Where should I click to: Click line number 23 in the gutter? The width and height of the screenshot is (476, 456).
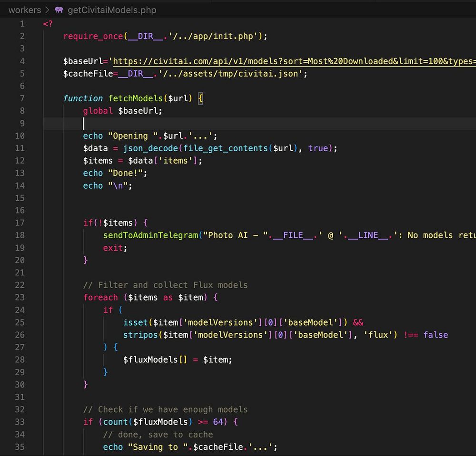pos(20,298)
